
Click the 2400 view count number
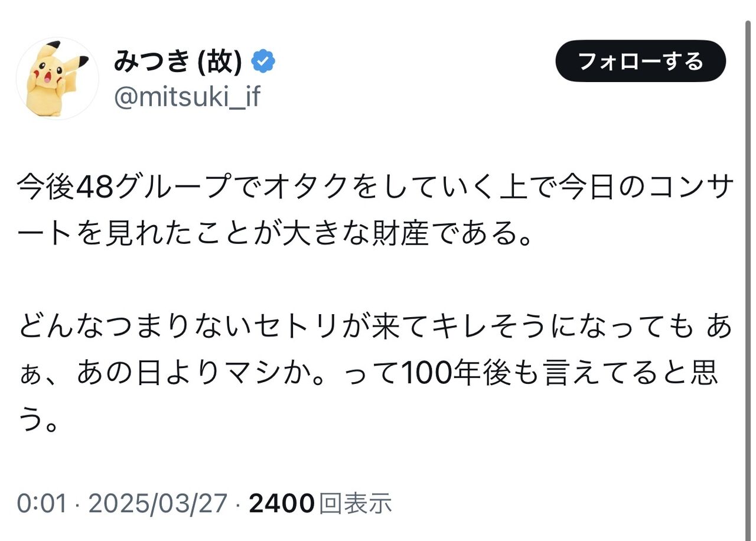(281, 503)
